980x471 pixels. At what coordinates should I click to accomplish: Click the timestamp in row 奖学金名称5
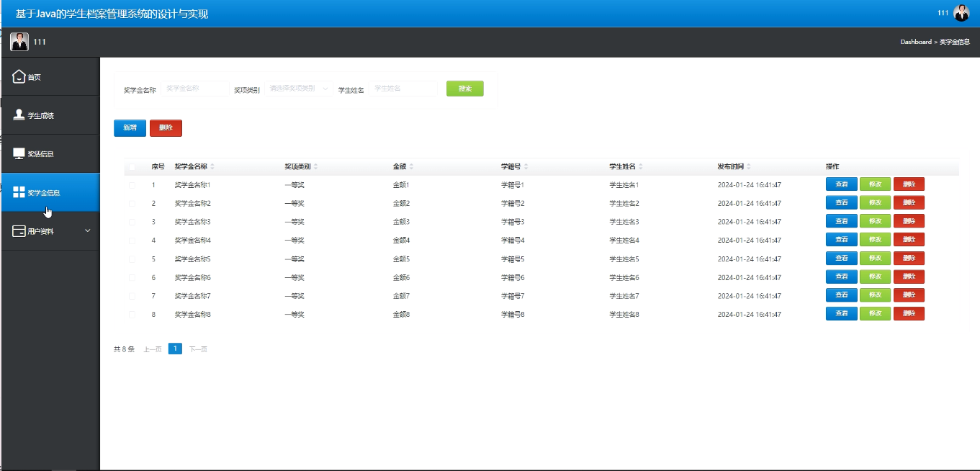point(750,259)
